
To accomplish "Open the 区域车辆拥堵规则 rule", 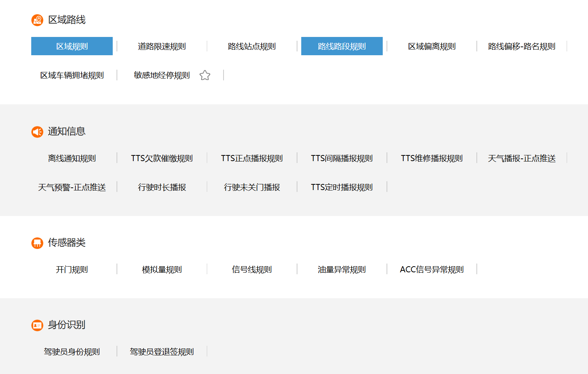I will 72,75.
